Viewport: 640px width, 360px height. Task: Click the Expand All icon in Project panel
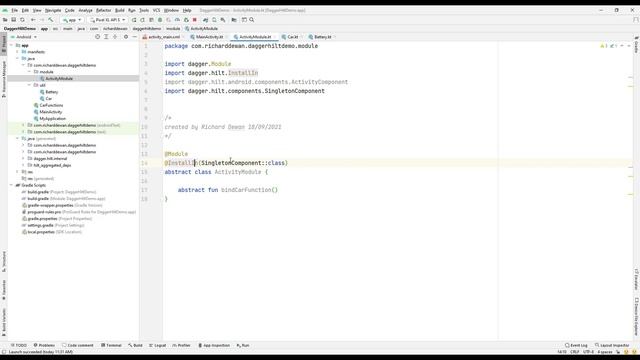click(x=106, y=37)
